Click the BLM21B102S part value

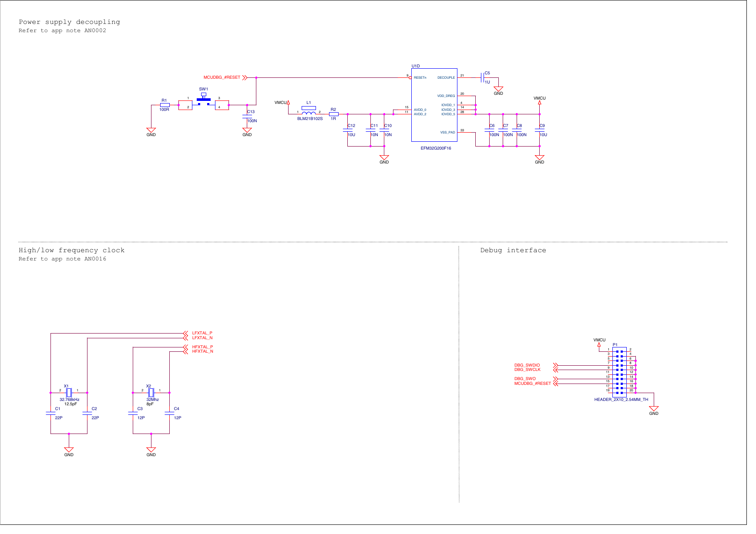310,119
